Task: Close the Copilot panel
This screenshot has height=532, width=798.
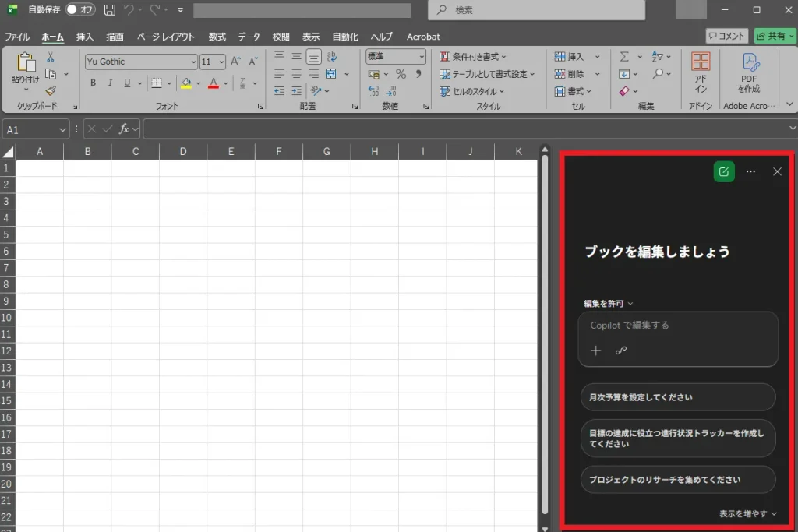Action: (777, 172)
